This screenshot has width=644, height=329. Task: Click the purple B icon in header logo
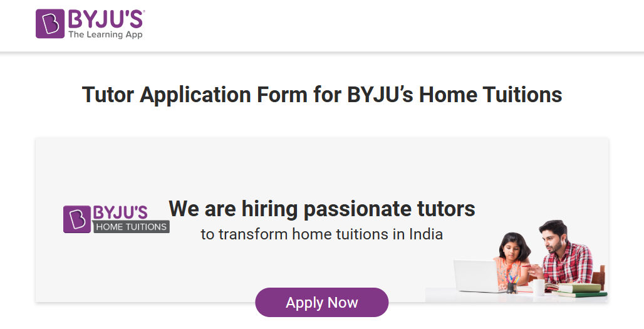(x=50, y=24)
